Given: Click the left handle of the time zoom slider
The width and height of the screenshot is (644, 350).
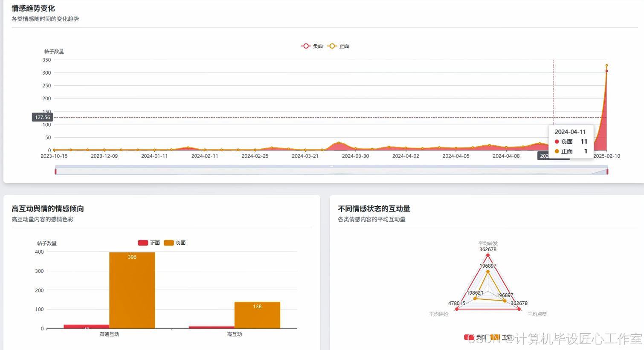Looking at the screenshot, I should (x=55, y=171).
